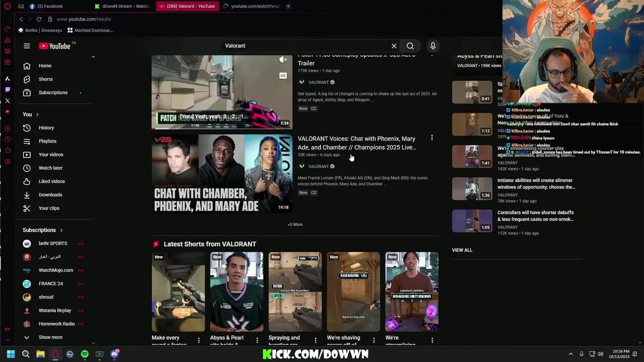Go back in browser history
This screenshot has width=644, height=362.
click(21, 19)
